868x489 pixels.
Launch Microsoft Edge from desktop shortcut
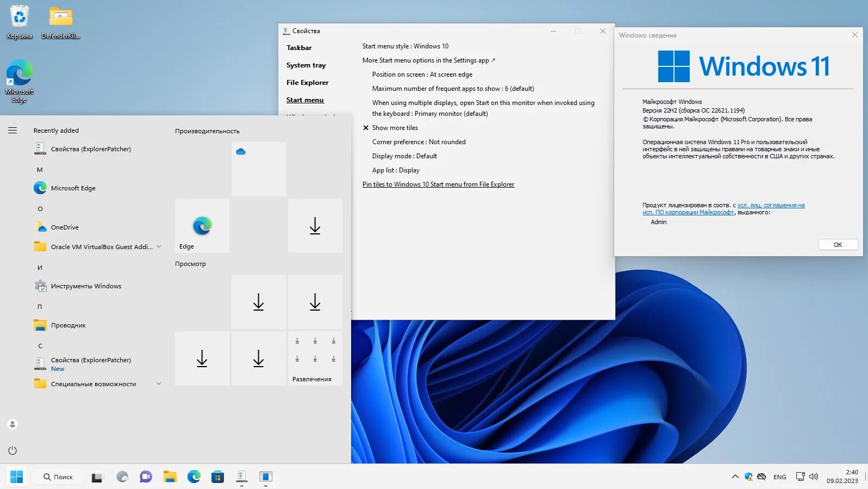(20, 81)
